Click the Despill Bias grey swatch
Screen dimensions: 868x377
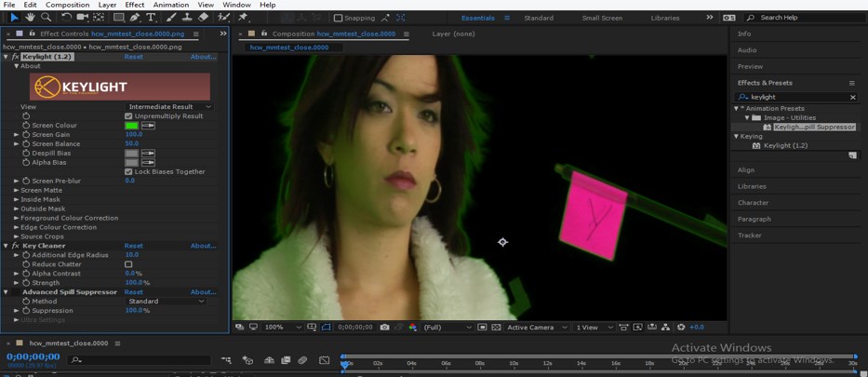point(132,154)
